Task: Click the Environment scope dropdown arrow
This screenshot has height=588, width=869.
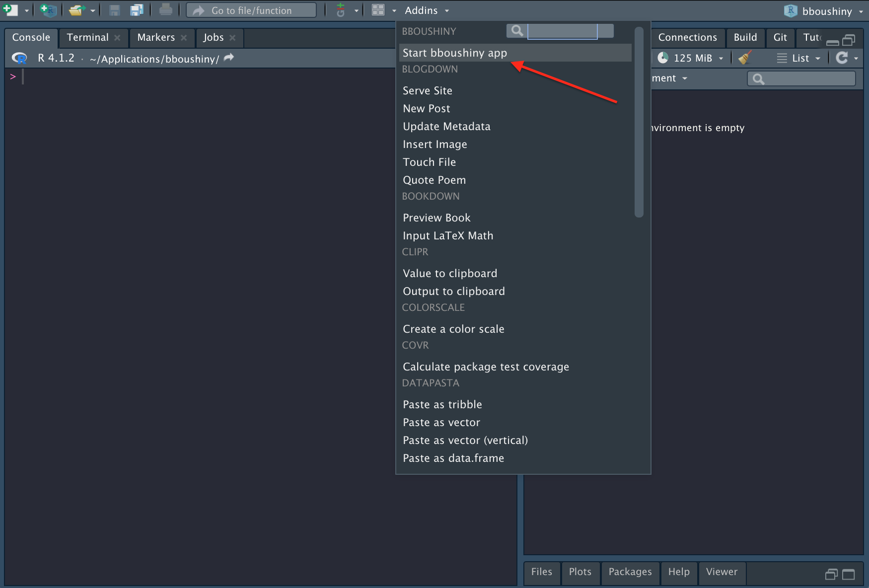Action: 685,78
